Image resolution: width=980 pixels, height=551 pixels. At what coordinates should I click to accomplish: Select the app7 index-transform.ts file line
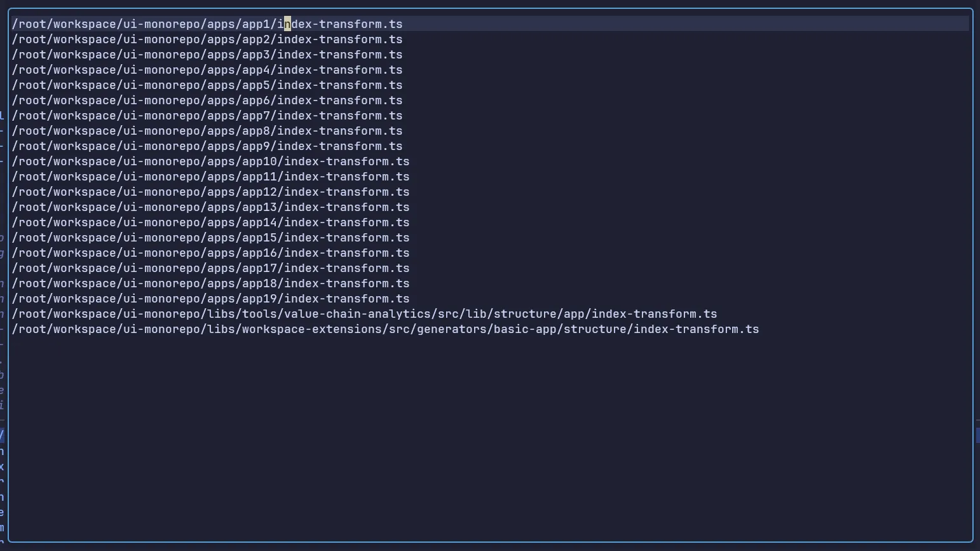click(207, 116)
